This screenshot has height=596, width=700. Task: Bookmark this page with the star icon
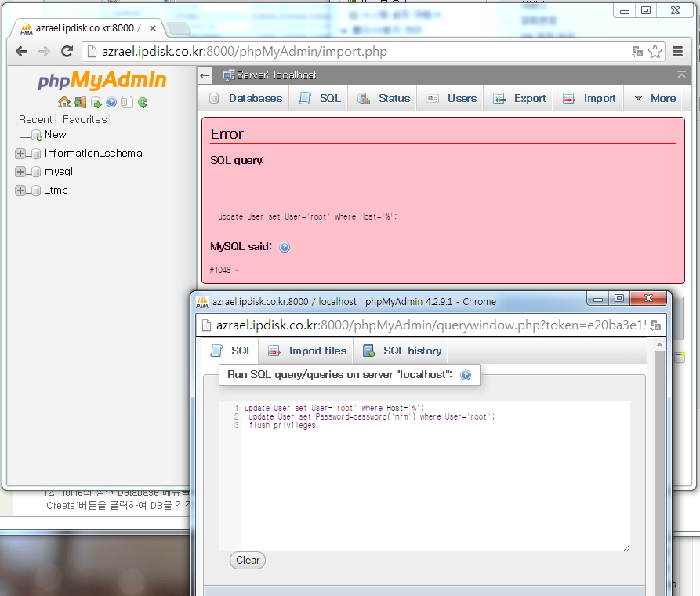pos(655,52)
